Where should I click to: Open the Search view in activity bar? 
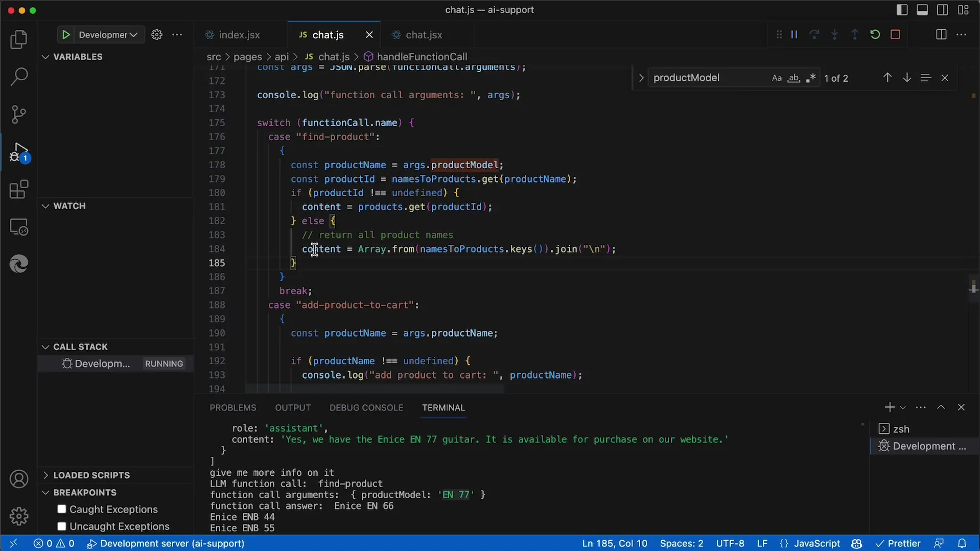click(19, 77)
